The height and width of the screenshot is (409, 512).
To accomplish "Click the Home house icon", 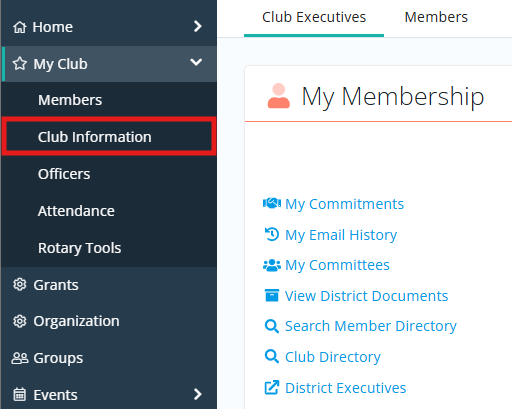I will click(20, 27).
